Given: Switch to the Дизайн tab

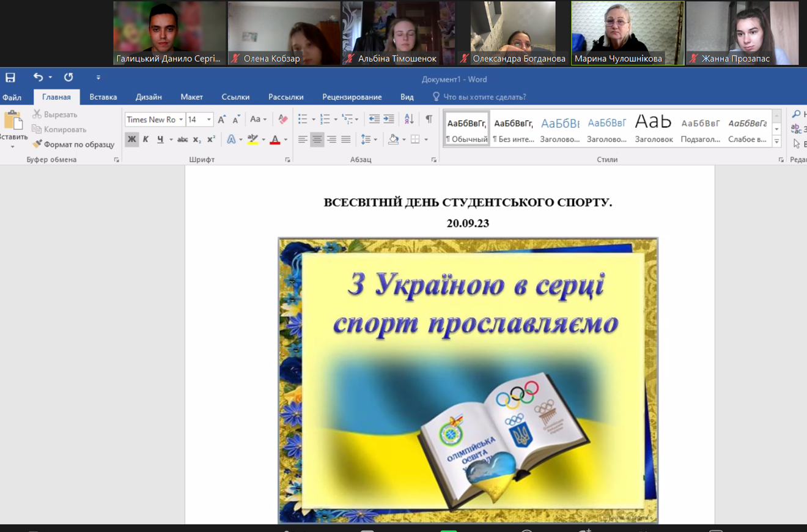Looking at the screenshot, I should coord(149,97).
